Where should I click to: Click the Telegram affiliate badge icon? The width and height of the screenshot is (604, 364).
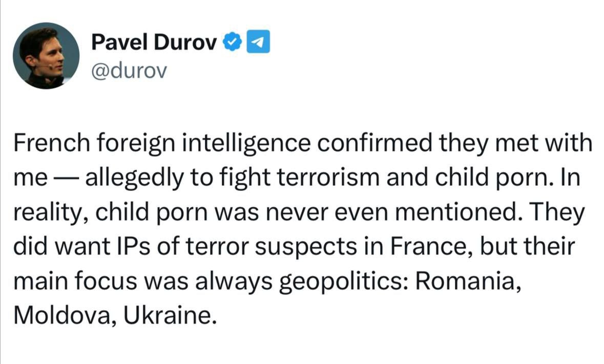pyautogui.click(x=258, y=41)
